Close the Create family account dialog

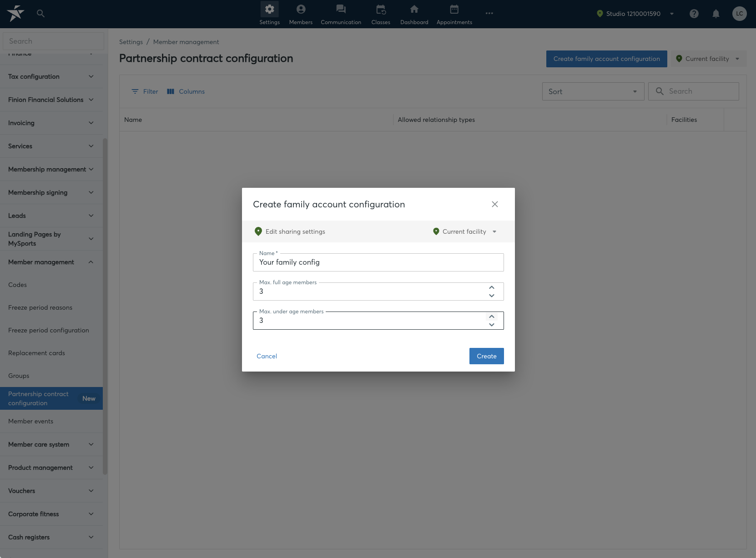[x=495, y=204]
